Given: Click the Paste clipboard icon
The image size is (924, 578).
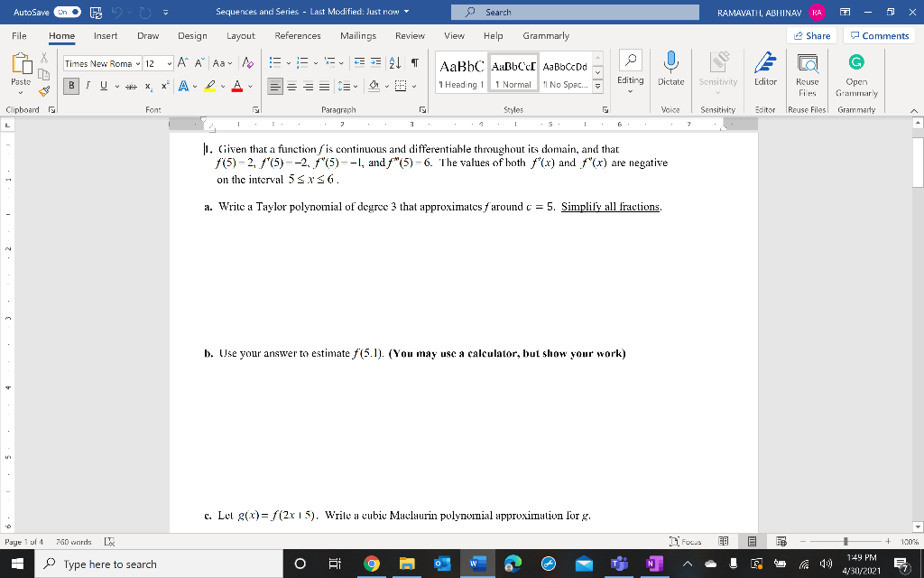Looking at the screenshot, I should click(x=22, y=65).
